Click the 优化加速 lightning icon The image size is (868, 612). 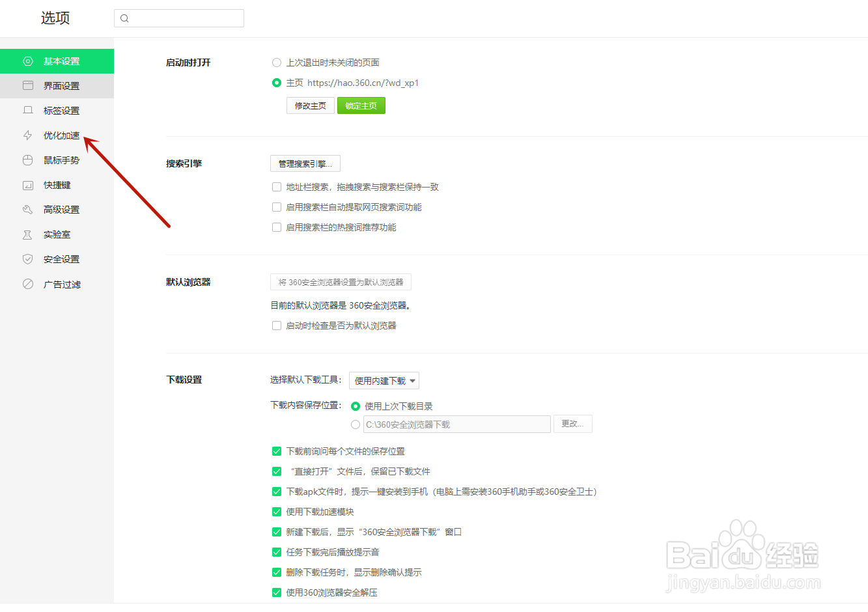click(28, 135)
